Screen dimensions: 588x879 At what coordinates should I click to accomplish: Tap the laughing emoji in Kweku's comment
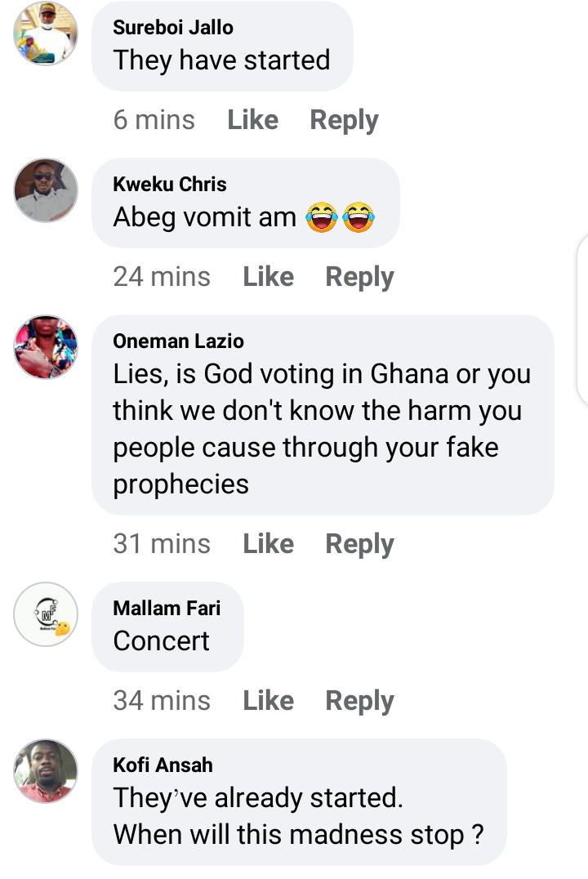click(x=321, y=218)
